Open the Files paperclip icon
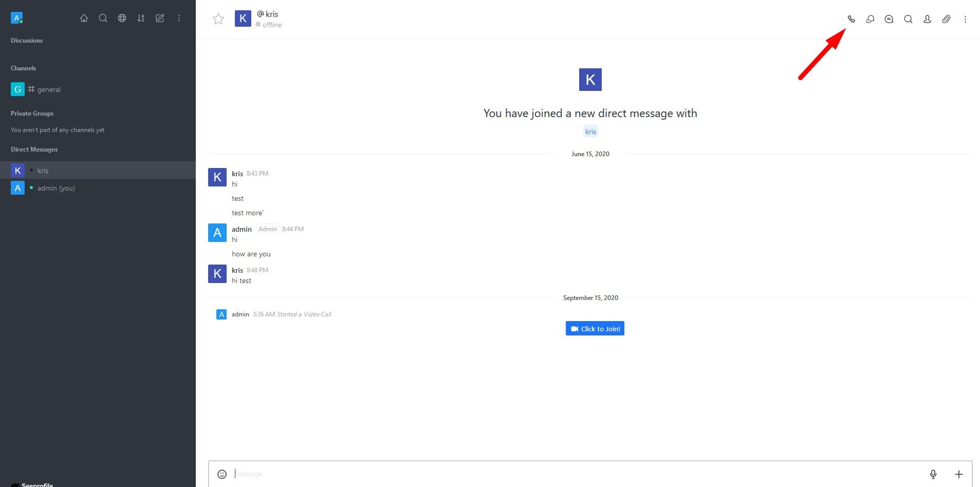The height and width of the screenshot is (487, 980). click(x=946, y=19)
